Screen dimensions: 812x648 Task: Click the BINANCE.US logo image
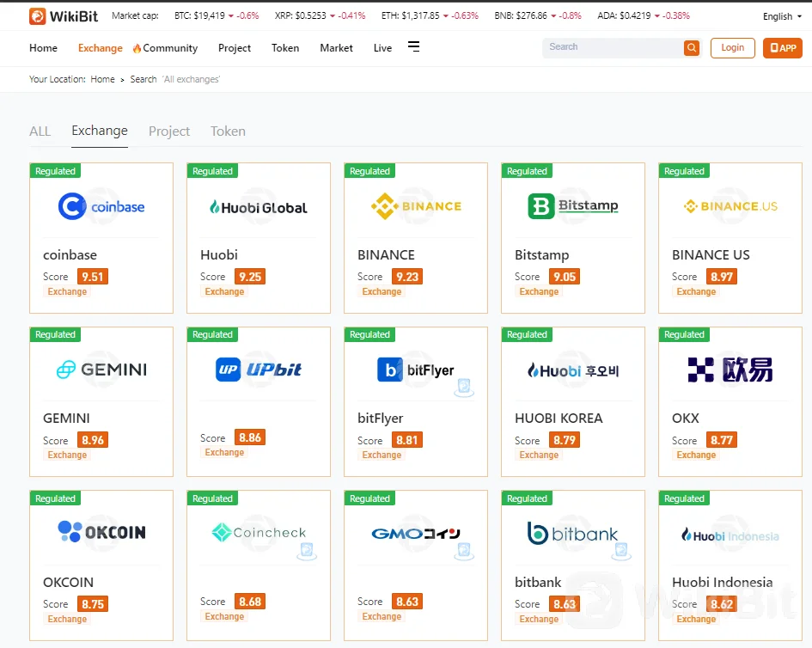730,206
